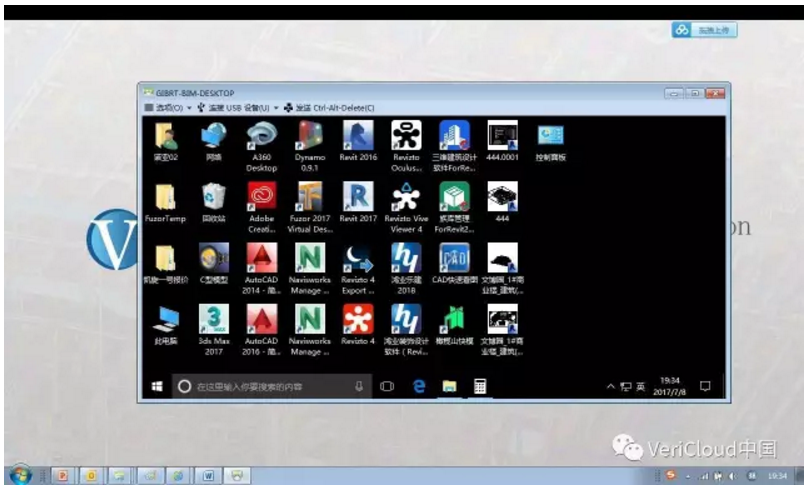Screen dimensions: 810x490
Task: Select the Revit 2017 icon
Action: (358, 202)
